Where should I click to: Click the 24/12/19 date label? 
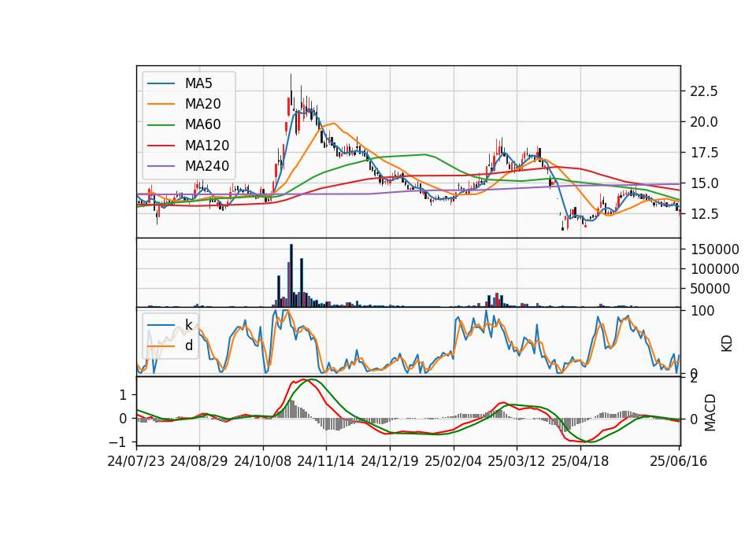[x=390, y=461]
